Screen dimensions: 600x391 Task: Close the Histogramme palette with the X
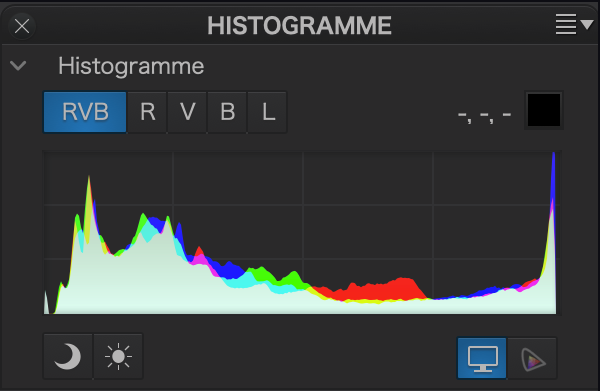pyautogui.click(x=22, y=26)
